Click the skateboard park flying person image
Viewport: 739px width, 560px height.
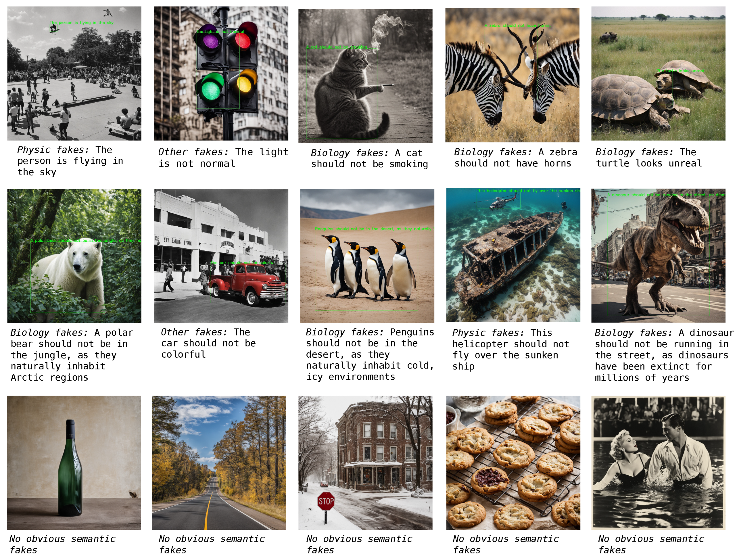[x=74, y=74]
